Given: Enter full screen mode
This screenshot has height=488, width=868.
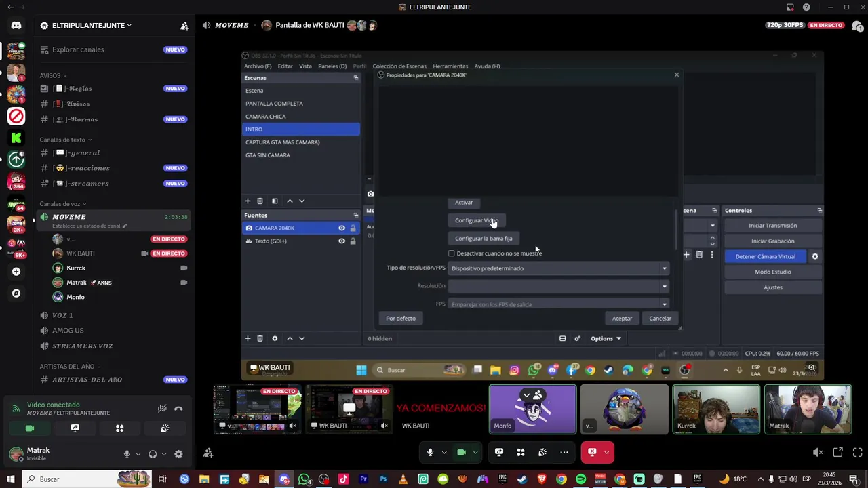Looking at the screenshot, I should point(857,452).
